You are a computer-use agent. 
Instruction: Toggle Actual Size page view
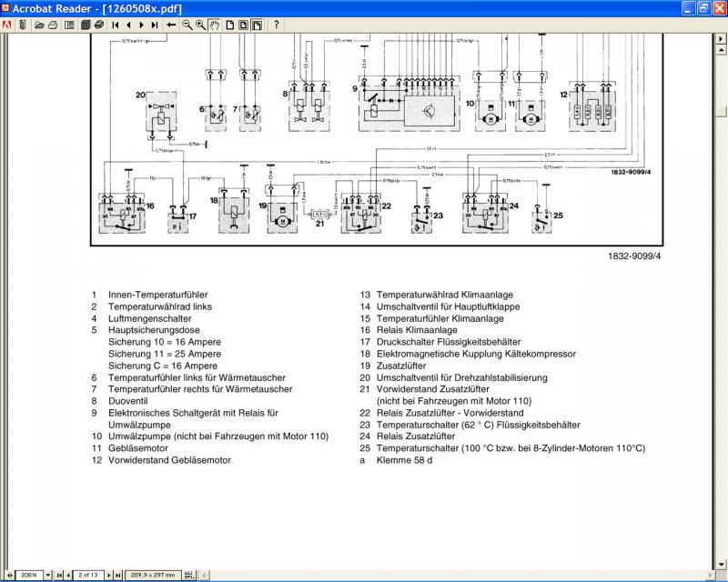point(229,25)
